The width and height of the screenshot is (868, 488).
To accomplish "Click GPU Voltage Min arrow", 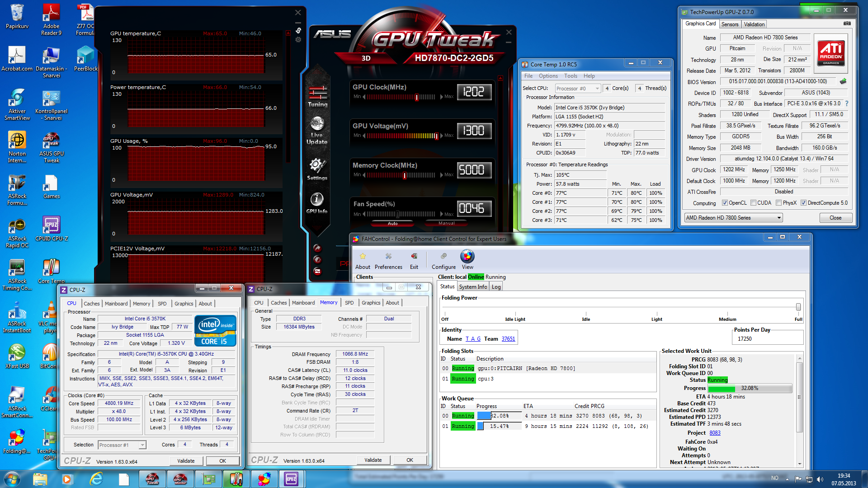I will 364,136.
